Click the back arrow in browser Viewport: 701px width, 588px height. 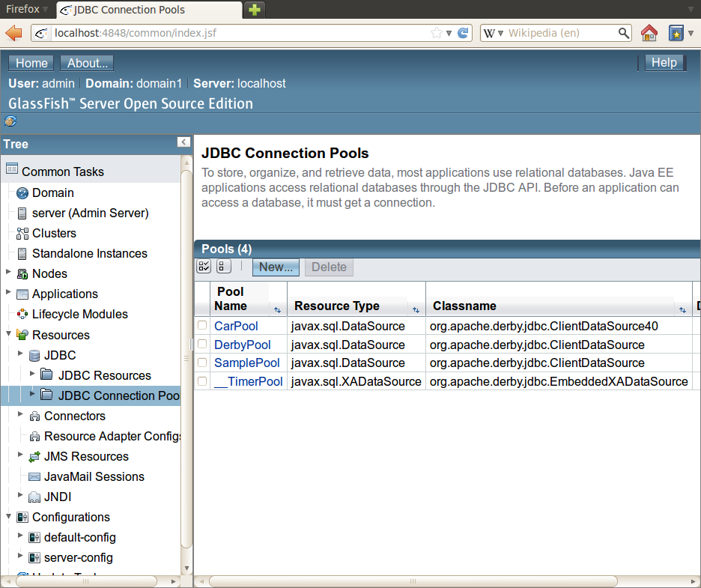14,33
